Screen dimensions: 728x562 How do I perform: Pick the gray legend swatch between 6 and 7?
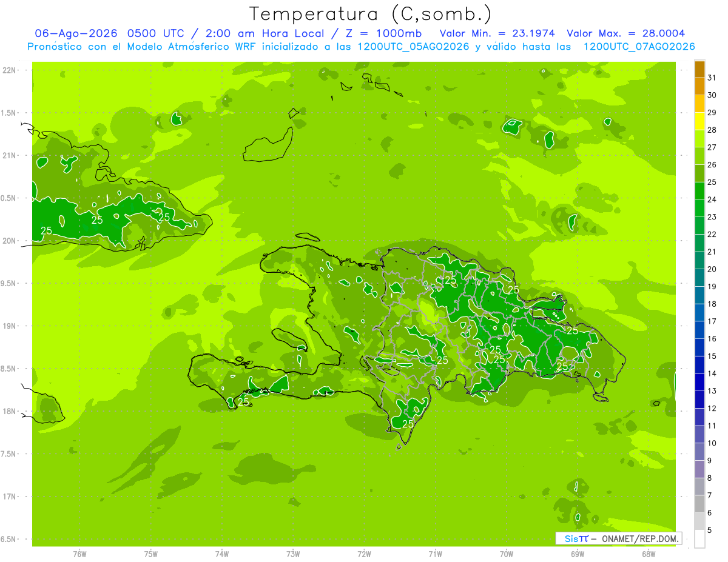point(699,504)
